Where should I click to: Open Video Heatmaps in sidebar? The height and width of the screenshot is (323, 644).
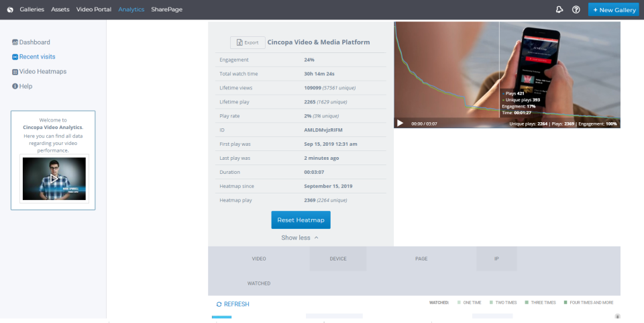click(43, 71)
